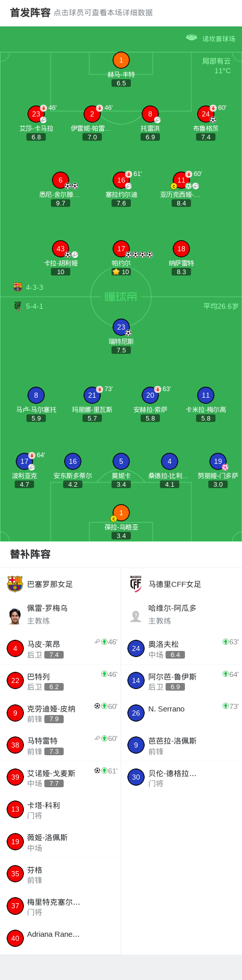This screenshot has height=980, width=242.
Task: Open 巴塞罗那女足 team link
Action: (x=50, y=584)
